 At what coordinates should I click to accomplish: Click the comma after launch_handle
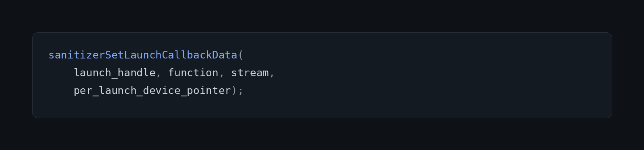point(159,74)
